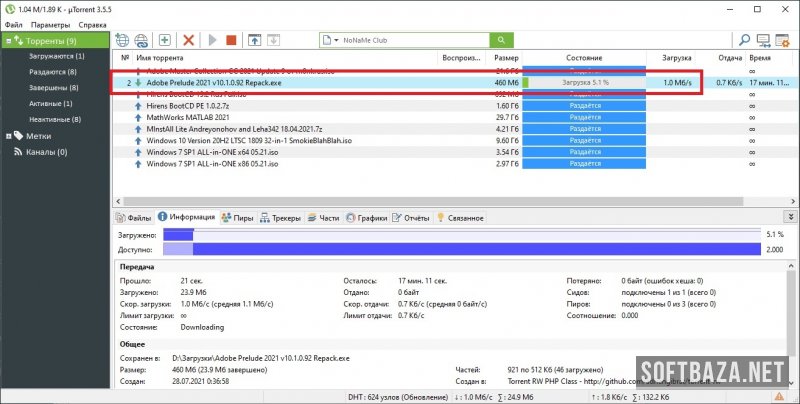Click the red Stop Torrent square icon

tap(231, 40)
